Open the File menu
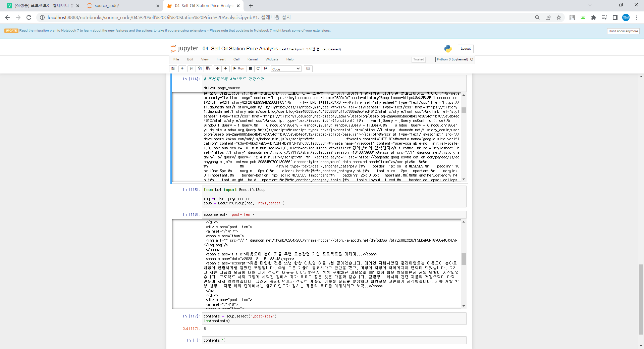 [176, 59]
